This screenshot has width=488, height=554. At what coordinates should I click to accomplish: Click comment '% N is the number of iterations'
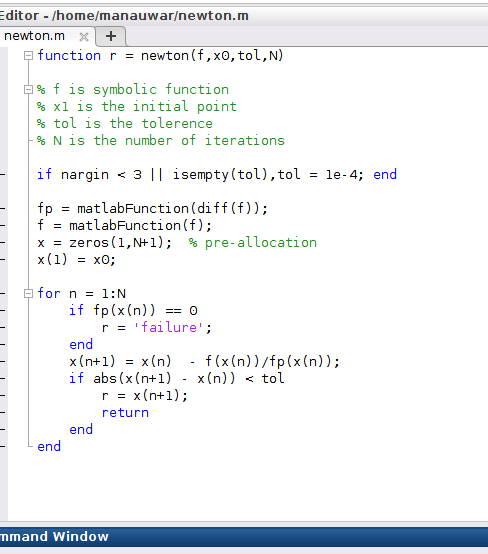point(161,141)
